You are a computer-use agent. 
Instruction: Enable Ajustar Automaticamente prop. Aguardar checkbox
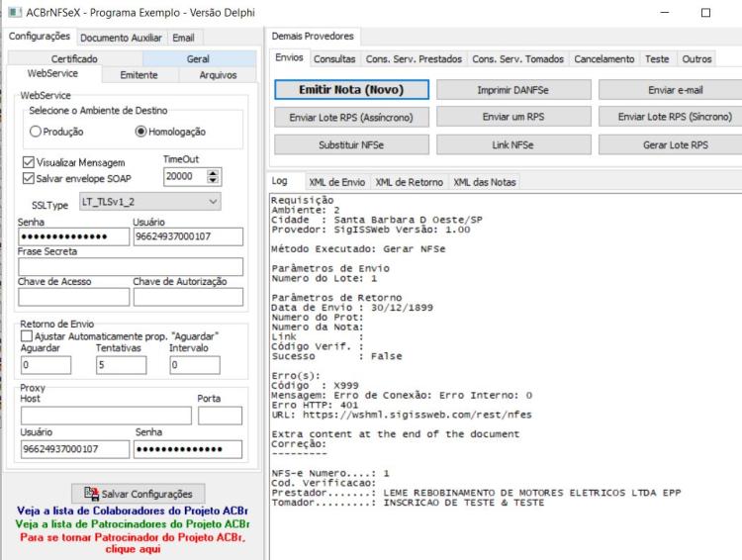(27, 336)
